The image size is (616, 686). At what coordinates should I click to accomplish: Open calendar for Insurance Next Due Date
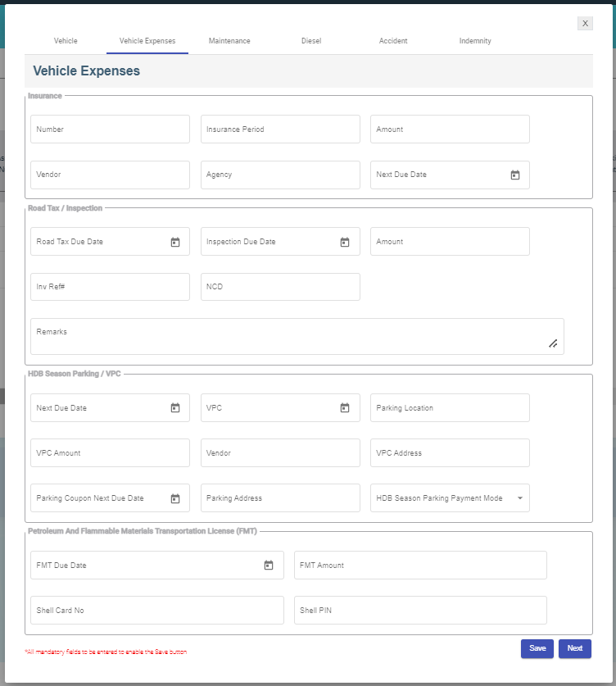pos(515,175)
